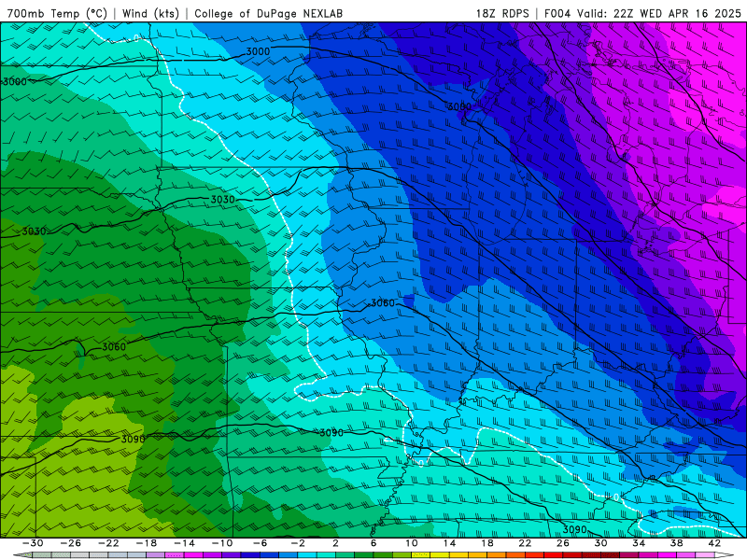Select the "18Z RDPS" model run label

(502, 13)
